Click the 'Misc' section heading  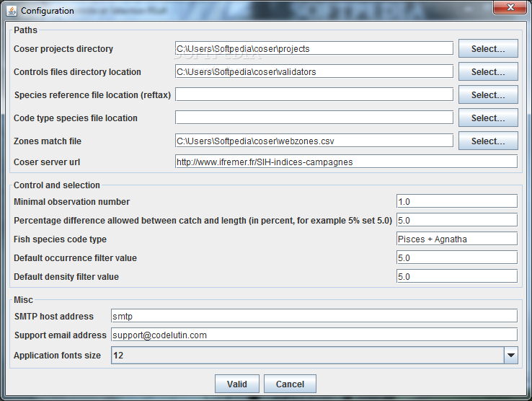pos(23,300)
